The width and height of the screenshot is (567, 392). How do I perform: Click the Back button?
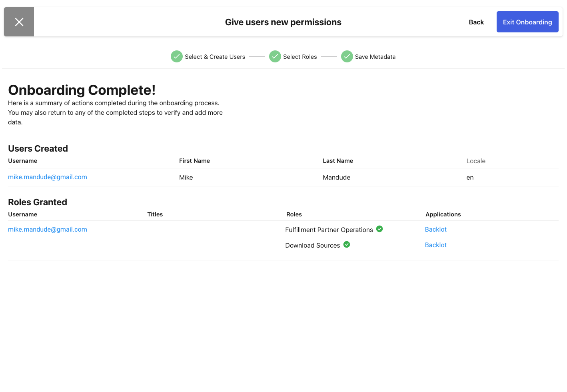(x=476, y=22)
